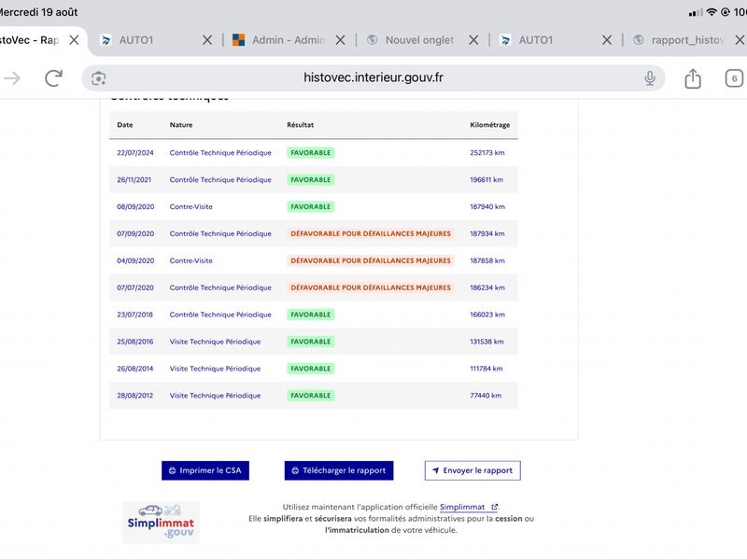The height and width of the screenshot is (560, 747).
Task: Activate microphone voice search in address bar
Action: pos(650,78)
